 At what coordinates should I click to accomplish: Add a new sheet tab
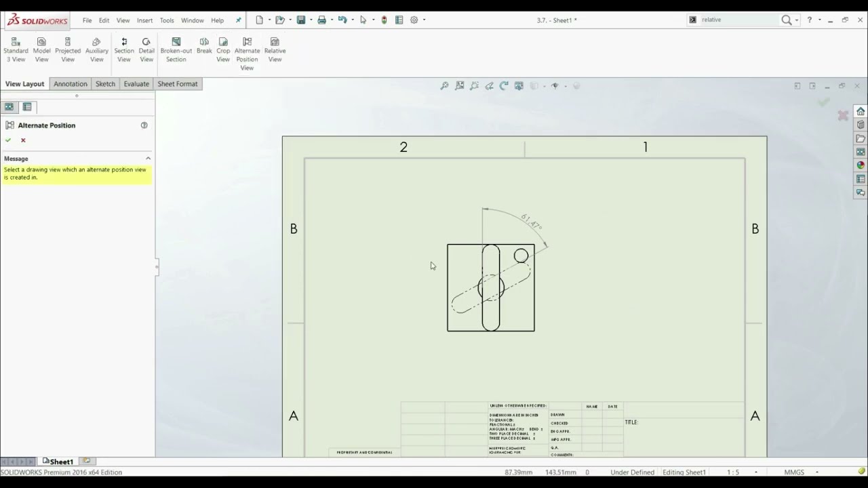click(86, 461)
